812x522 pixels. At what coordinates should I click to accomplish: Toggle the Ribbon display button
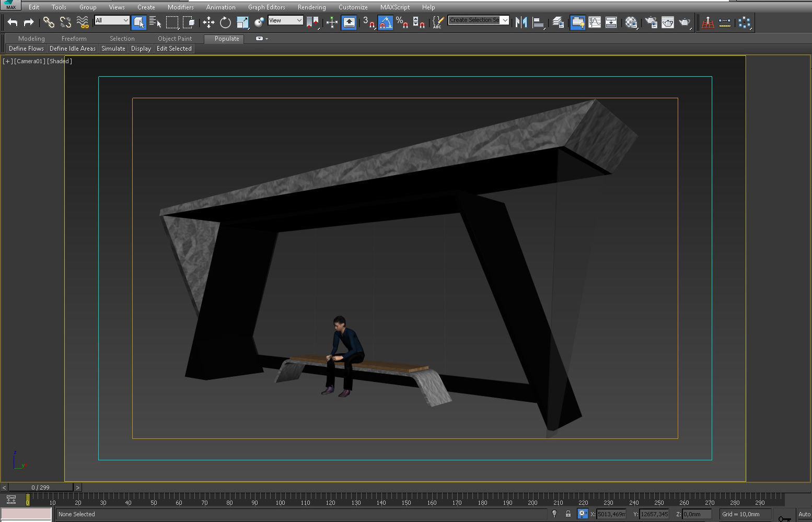[578, 22]
